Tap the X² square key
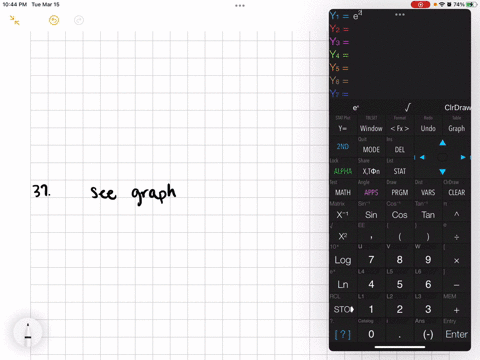This screenshot has height=360, width=480. [x=343, y=237]
